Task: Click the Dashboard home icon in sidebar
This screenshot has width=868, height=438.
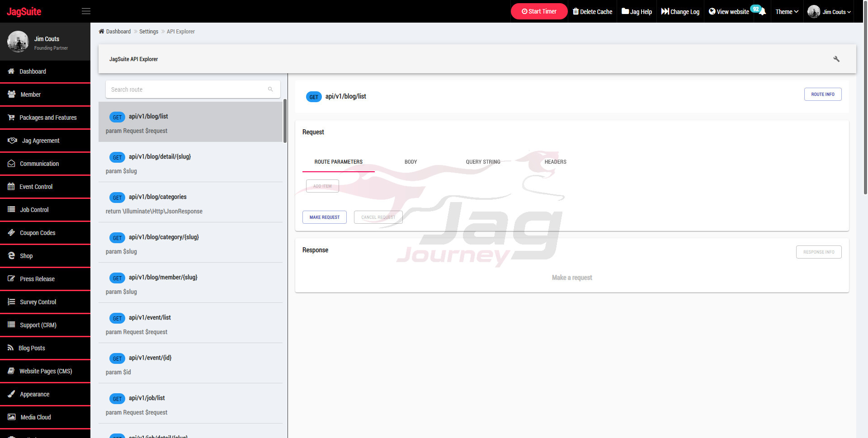Action: coord(11,71)
